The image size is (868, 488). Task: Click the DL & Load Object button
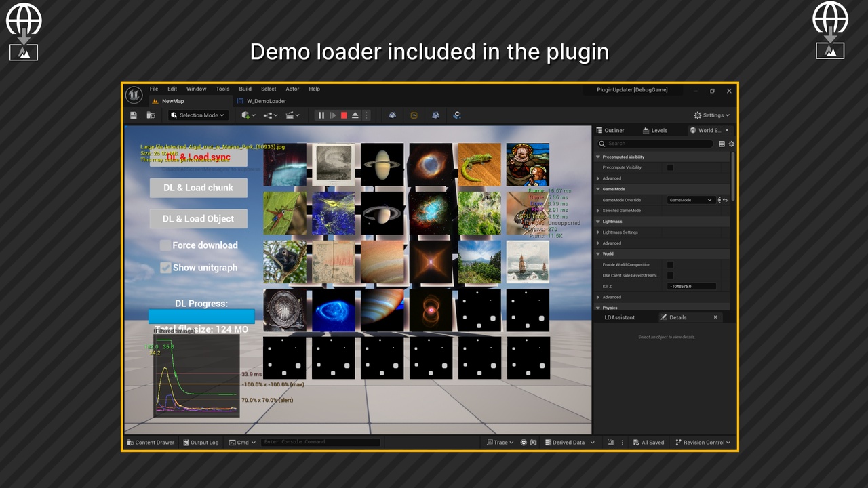(x=198, y=219)
